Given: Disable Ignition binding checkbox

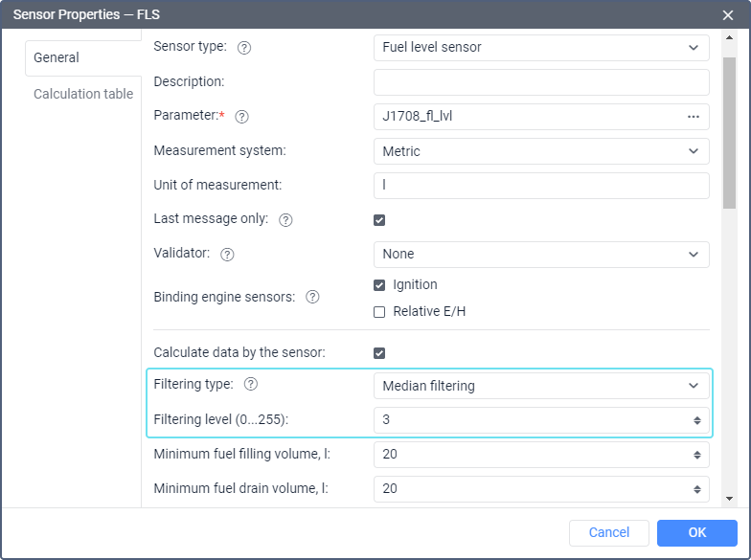Looking at the screenshot, I should 379,285.
